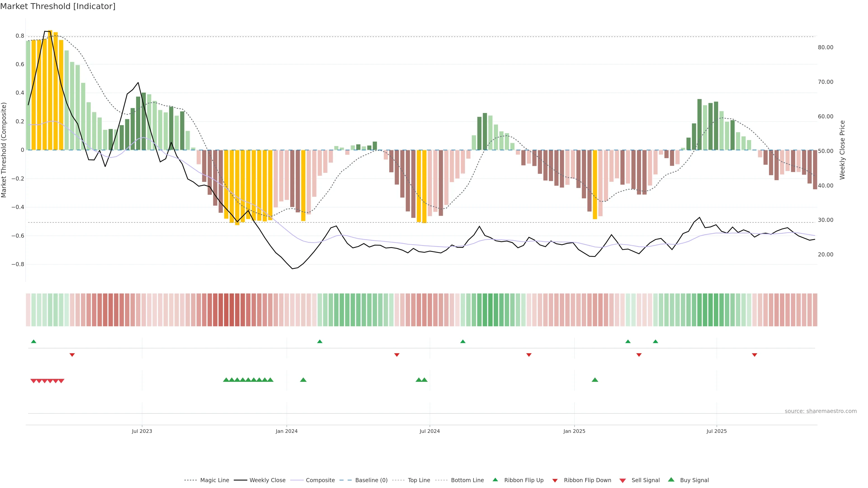Click the Sell Signal legend icon
The height and width of the screenshot is (488, 868).
pyautogui.click(x=623, y=480)
